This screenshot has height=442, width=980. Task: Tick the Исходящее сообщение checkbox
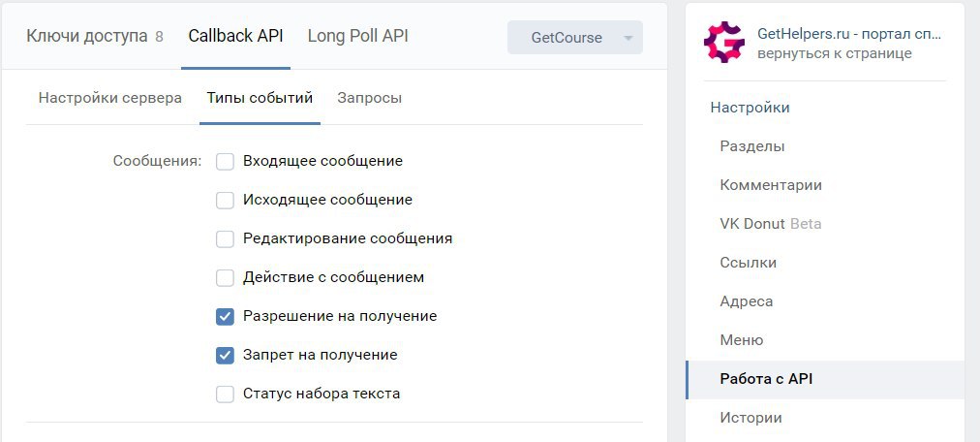(225, 200)
